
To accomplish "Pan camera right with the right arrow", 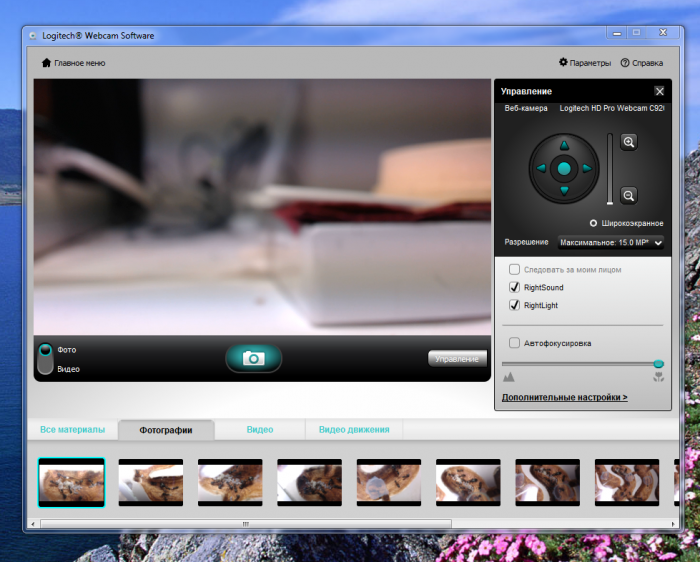I will coord(587,169).
